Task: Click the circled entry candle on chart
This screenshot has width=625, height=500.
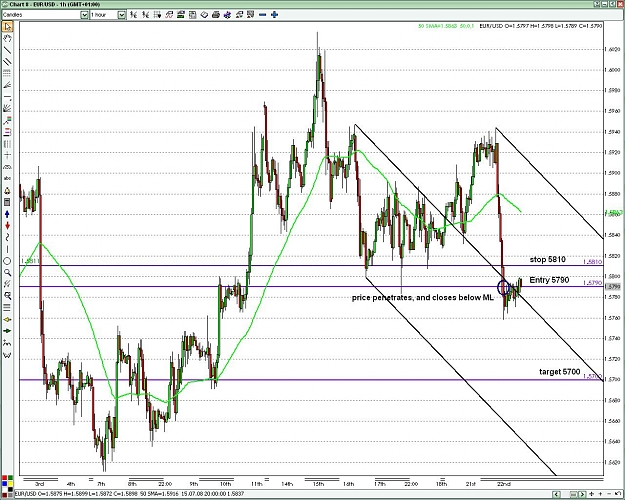Action: (x=504, y=287)
